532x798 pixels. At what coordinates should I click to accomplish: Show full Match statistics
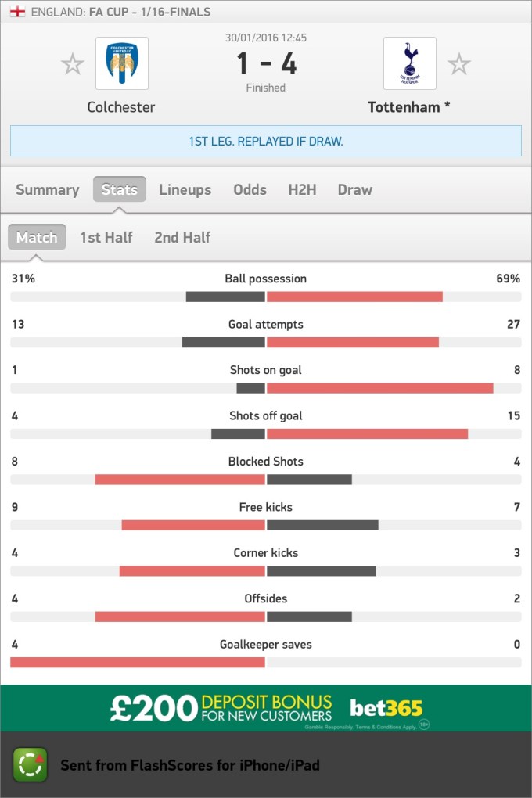click(37, 237)
